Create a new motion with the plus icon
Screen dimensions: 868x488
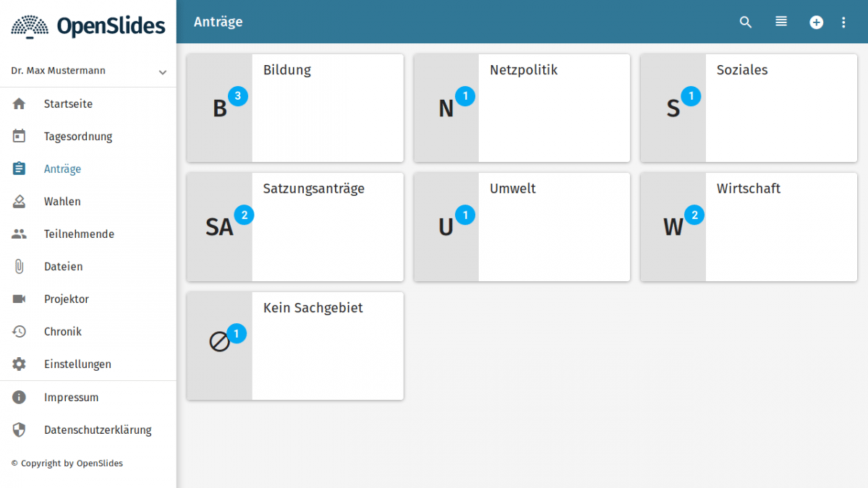click(x=816, y=22)
